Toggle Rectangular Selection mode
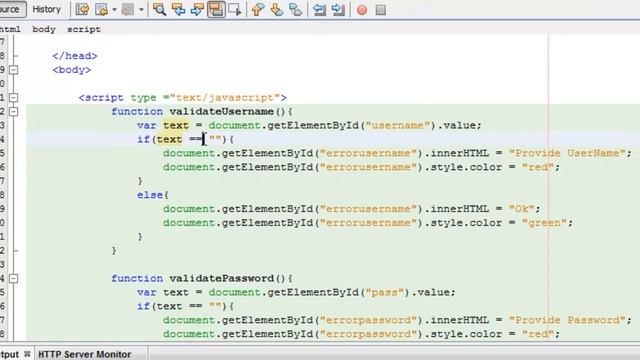 [235, 9]
